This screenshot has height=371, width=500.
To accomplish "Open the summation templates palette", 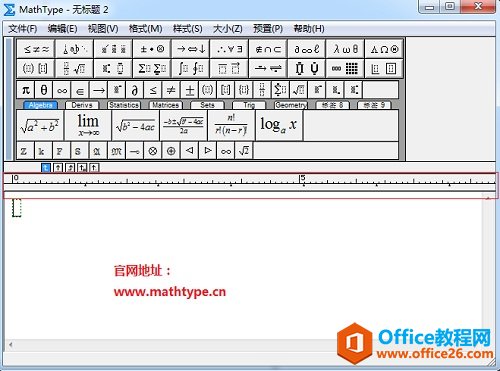I will 152,69.
